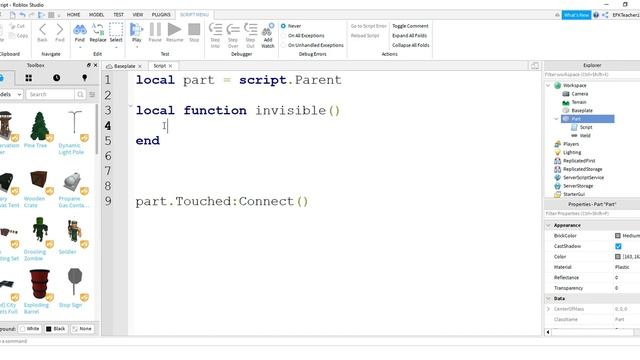640x360 pixels.
Task: Click Expand All Folds action
Action: pos(409,36)
